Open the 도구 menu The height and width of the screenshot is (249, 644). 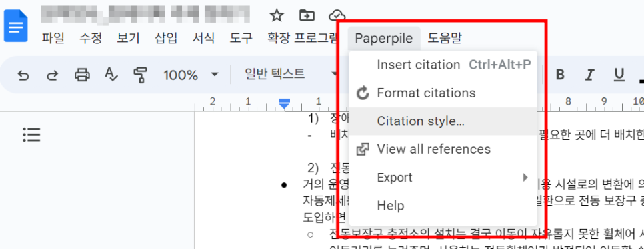tap(241, 38)
